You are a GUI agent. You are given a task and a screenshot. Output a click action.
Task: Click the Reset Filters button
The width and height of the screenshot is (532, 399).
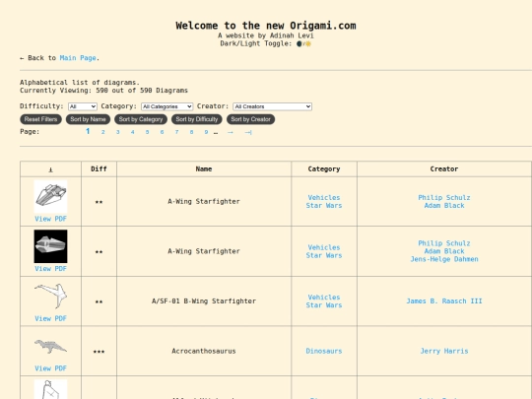point(40,119)
